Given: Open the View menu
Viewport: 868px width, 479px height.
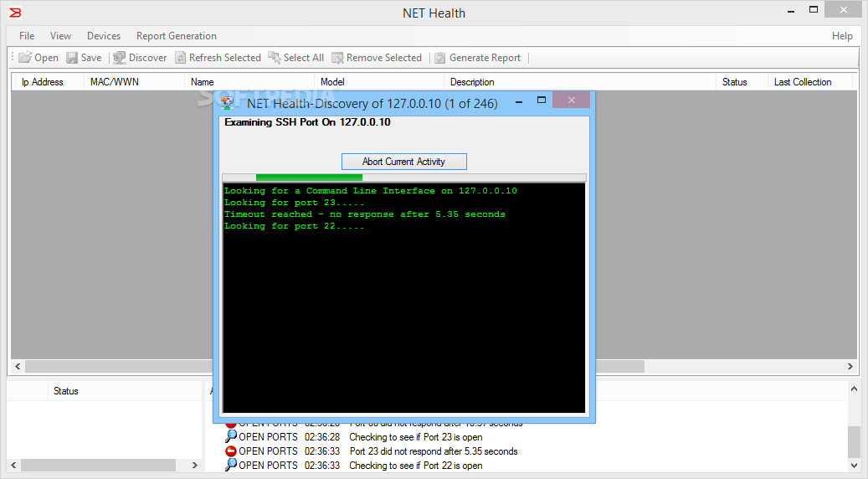Looking at the screenshot, I should (60, 36).
